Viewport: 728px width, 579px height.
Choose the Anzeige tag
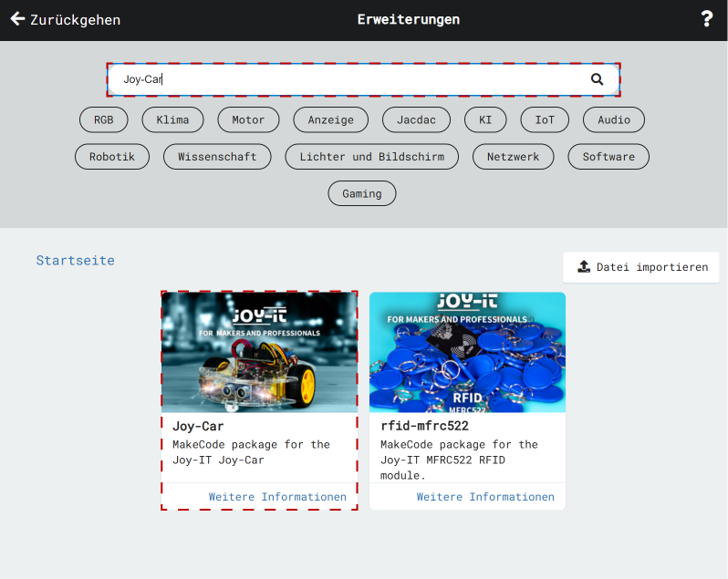[330, 119]
